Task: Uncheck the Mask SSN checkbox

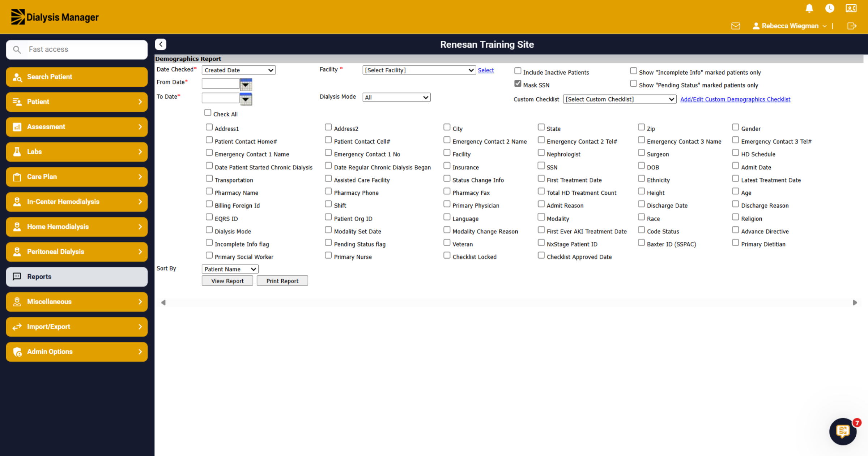Action: coord(518,84)
